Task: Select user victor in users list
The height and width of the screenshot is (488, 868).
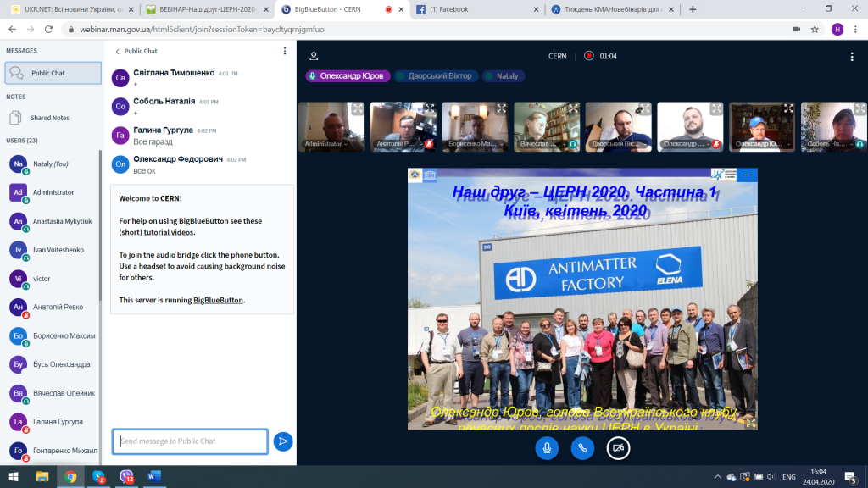Action: (52, 279)
